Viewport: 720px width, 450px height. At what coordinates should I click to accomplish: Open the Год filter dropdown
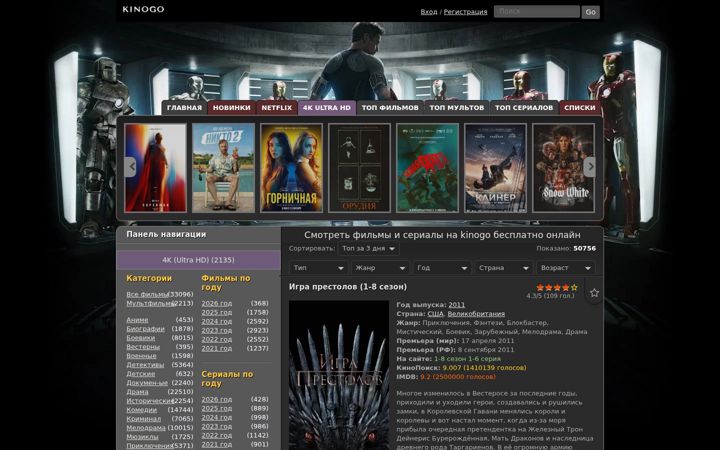tap(442, 268)
